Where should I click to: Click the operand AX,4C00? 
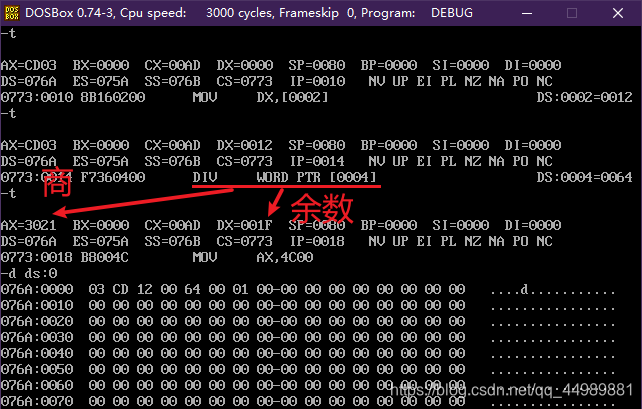(285, 257)
